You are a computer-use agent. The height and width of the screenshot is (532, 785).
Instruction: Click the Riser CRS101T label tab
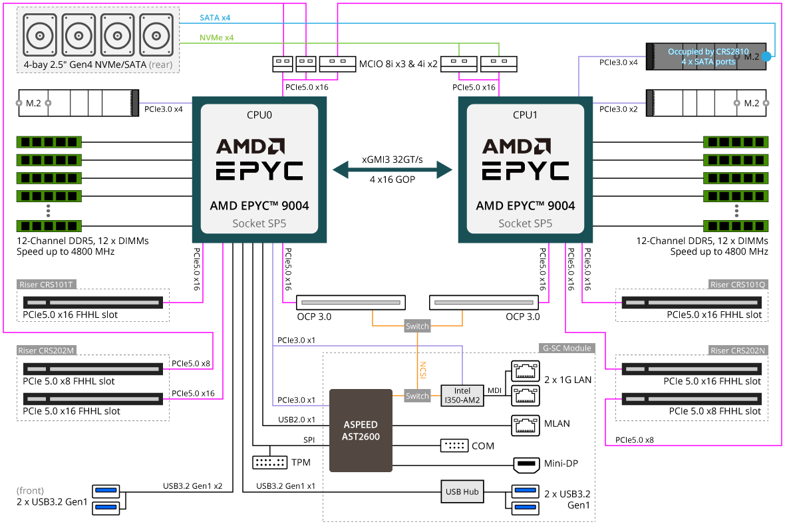click(47, 285)
